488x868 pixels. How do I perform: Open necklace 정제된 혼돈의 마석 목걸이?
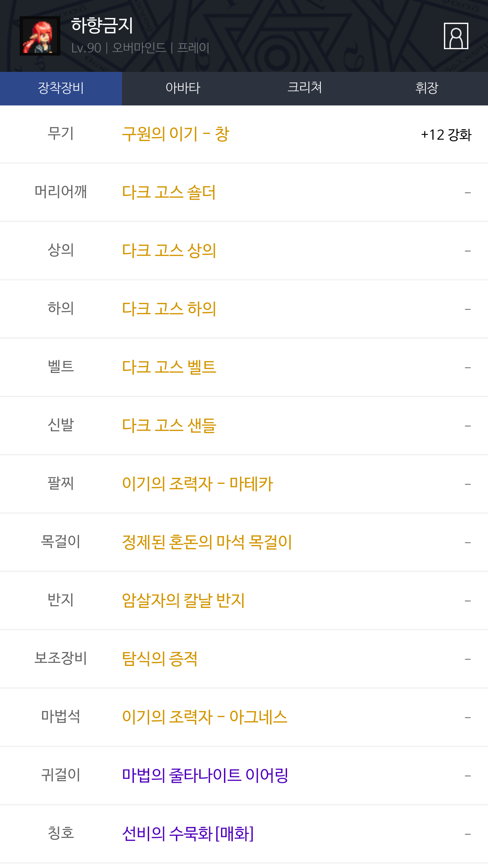coord(207,542)
